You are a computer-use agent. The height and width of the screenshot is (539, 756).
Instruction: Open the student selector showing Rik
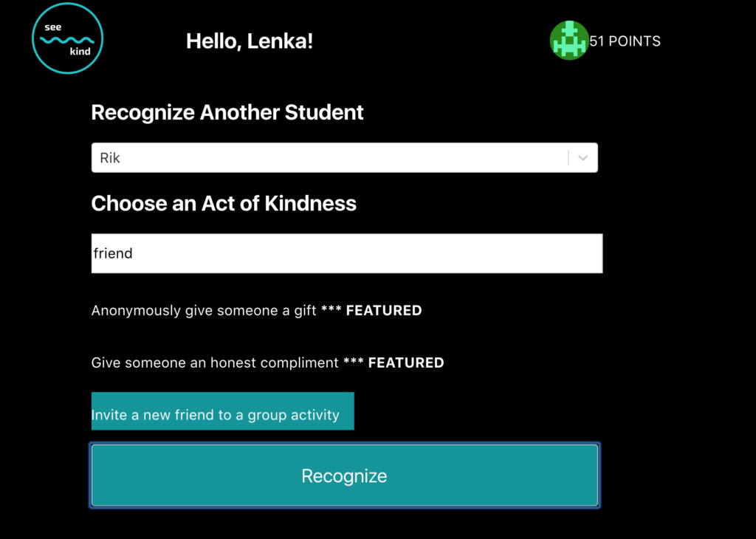pyautogui.click(x=344, y=158)
